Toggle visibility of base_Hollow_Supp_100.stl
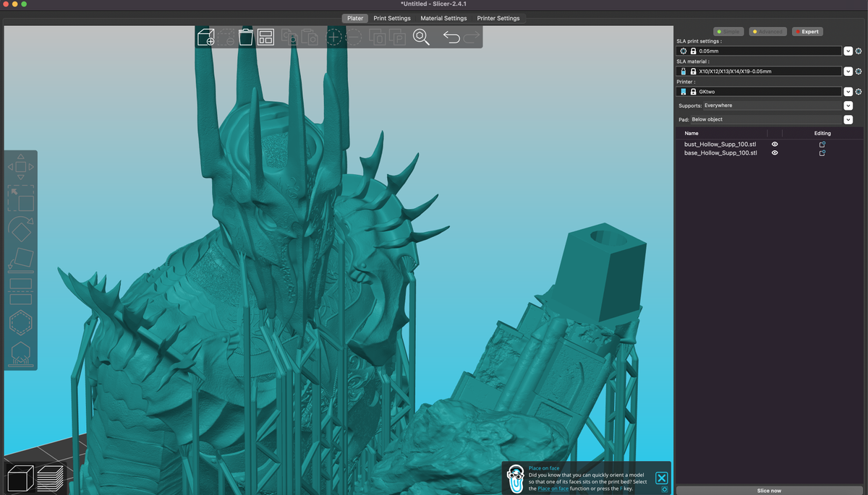Viewport: 868px width, 495px height. (x=775, y=153)
